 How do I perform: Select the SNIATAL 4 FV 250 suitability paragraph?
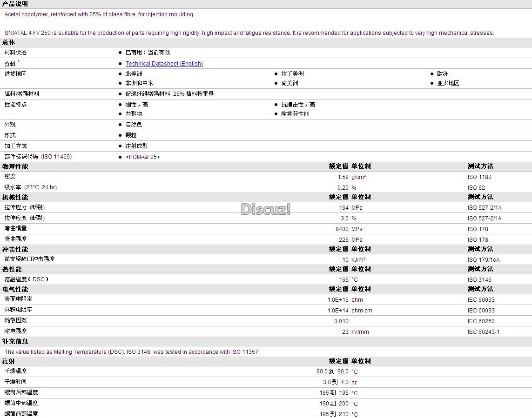tap(249, 33)
